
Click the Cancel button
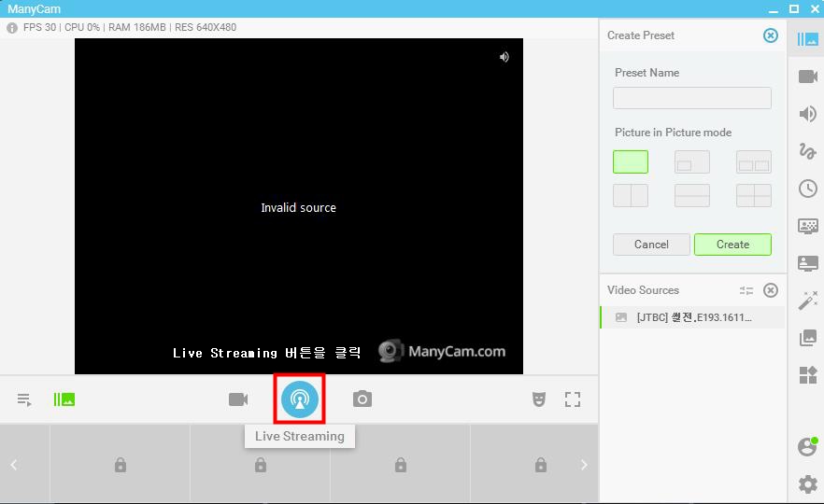[x=651, y=245]
